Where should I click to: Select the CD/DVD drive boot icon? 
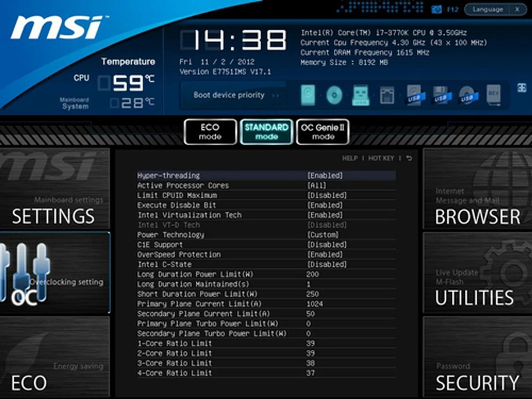click(334, 95)
